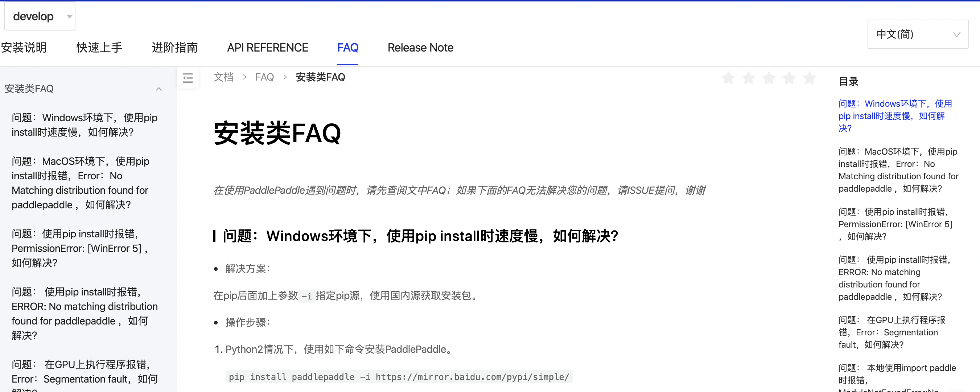Click the 文档 breadcrumb link
This screenshot has width=980, height=392.
coord(223,77)
